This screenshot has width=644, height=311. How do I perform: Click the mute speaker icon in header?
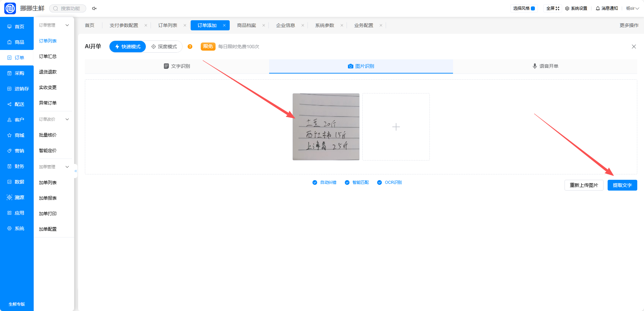pyautogui.click(x=94, y=8)
